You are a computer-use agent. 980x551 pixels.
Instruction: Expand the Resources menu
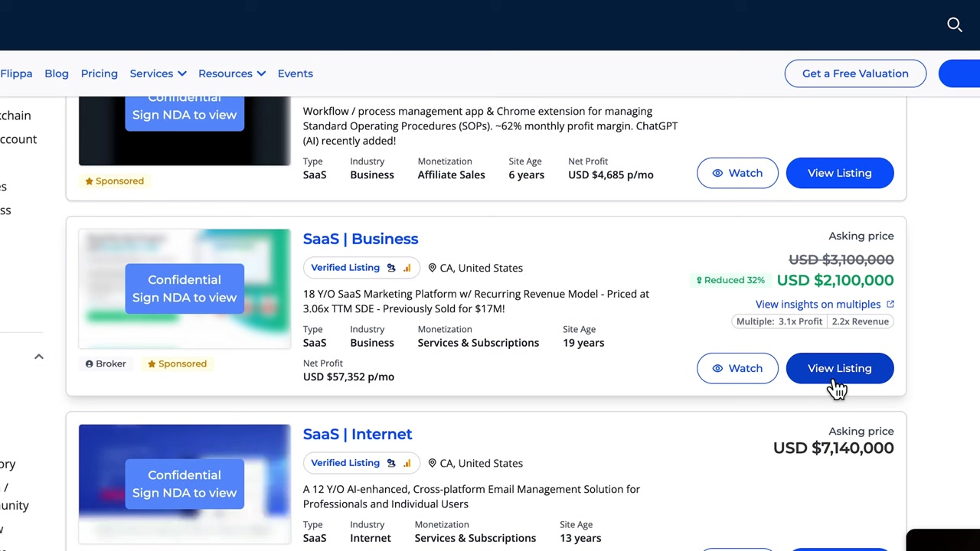[232, 73]
